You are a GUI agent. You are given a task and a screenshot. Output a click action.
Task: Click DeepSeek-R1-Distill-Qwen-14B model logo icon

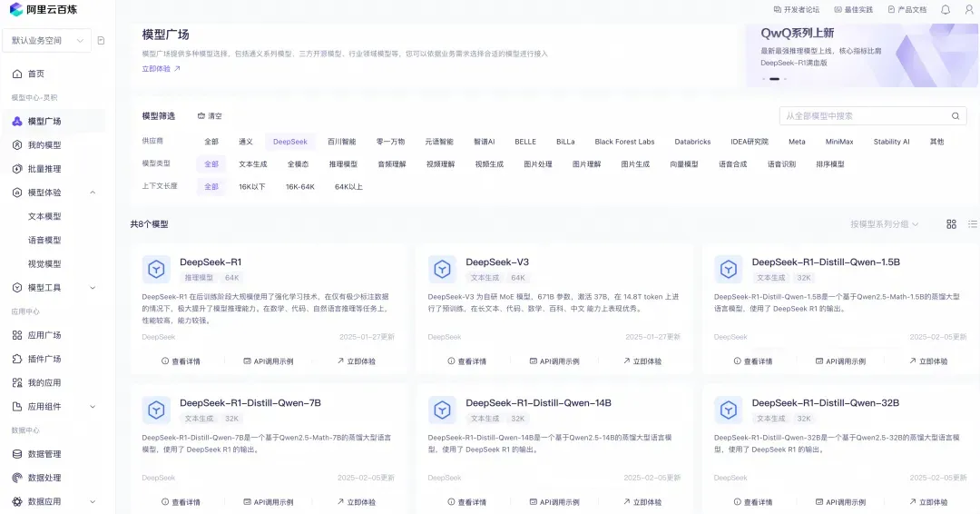(442, 410)
